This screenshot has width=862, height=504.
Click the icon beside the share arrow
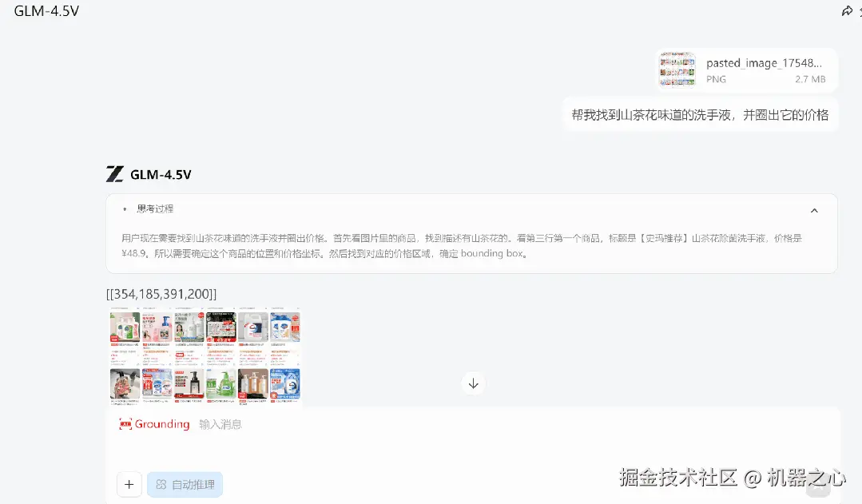click(859, 10)
